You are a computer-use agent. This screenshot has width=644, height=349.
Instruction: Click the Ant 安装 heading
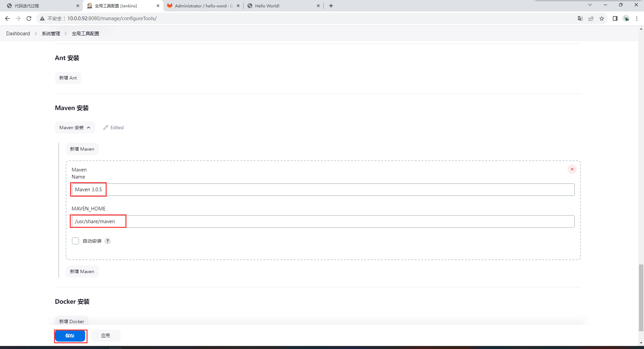click(x=67, y=58)
